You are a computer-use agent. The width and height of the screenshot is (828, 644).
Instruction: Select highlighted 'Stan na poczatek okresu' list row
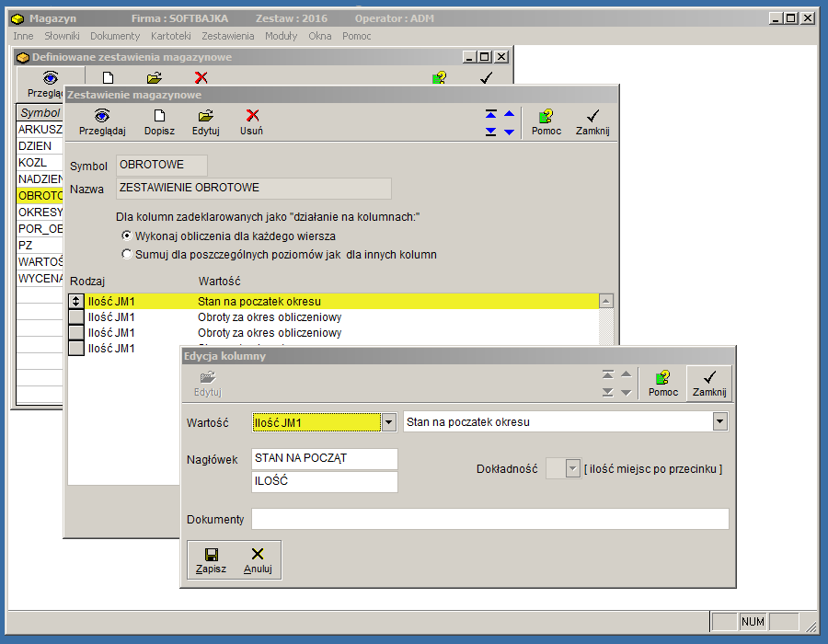[x=341, y=302]
